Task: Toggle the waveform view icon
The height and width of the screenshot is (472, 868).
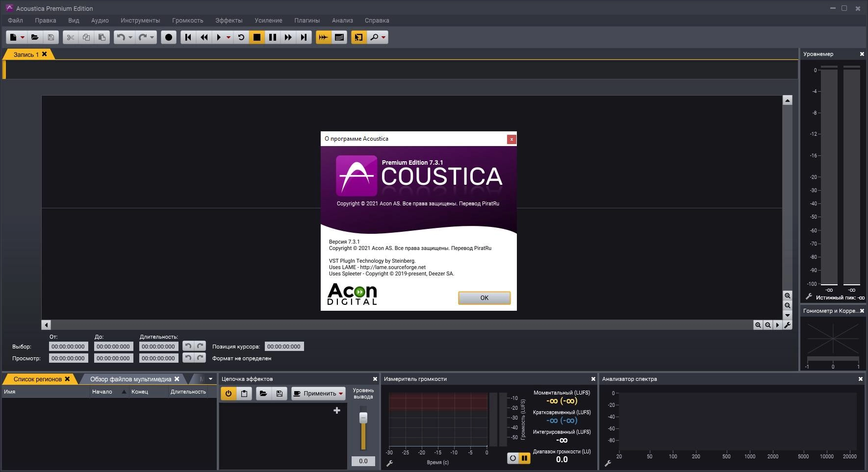Action: coord(324,37)
